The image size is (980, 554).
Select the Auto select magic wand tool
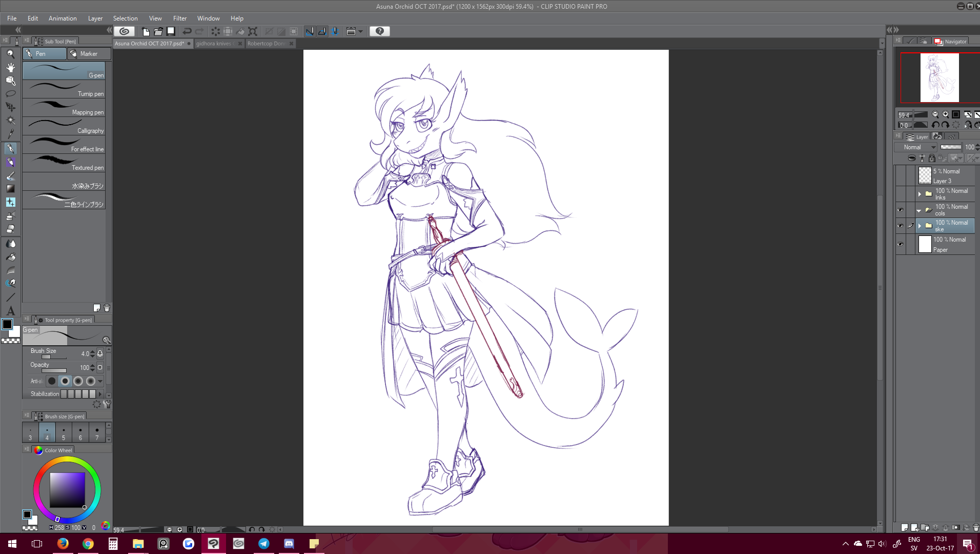(10, 121)
